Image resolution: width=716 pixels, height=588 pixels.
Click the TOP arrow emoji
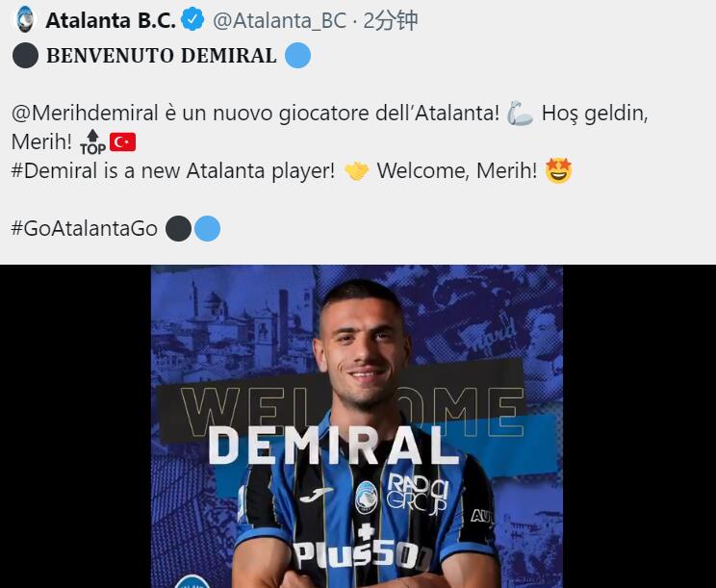(92, 142)
